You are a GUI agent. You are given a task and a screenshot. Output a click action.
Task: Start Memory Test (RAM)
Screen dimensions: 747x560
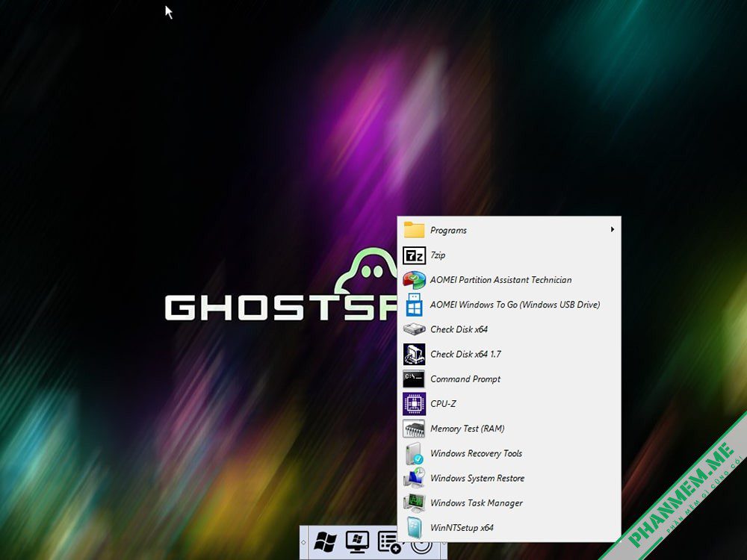click(x=509, y=429)
